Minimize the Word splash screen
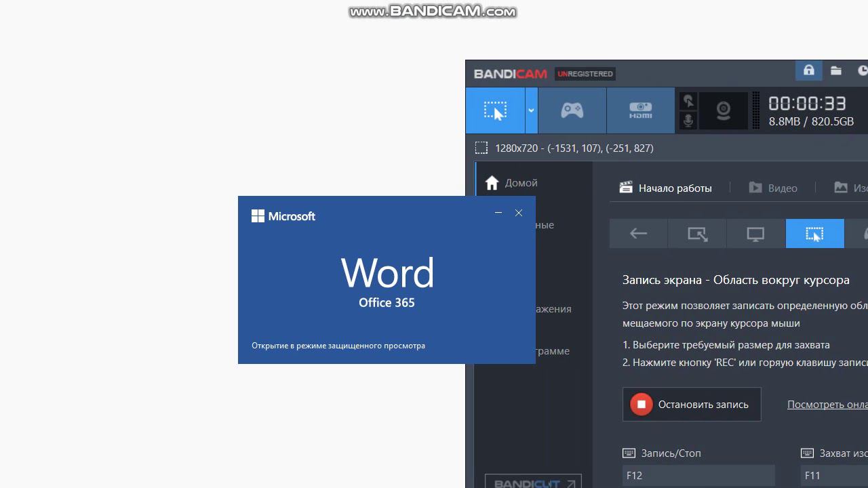The height and width of the screenshot is (488, 868). click(x=498, y=213)
